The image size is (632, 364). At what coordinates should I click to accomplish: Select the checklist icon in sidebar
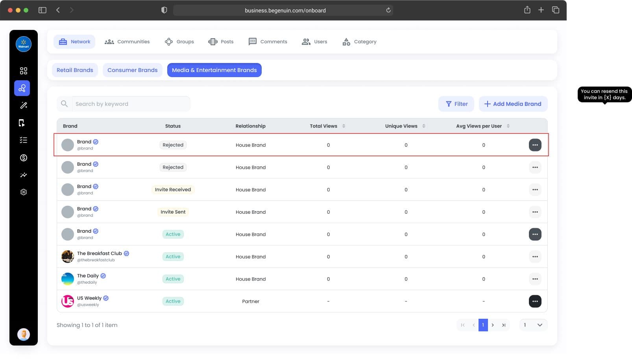tap(24, 140)
